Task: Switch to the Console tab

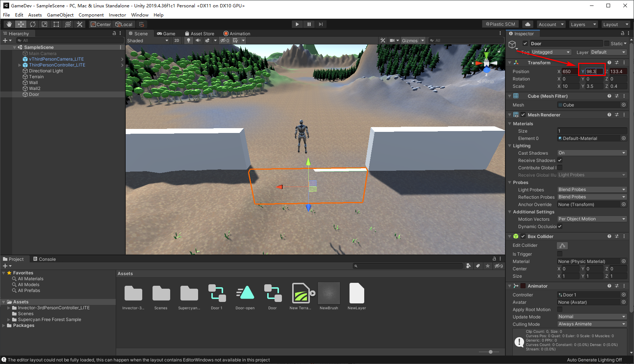Action: (44, 259)
